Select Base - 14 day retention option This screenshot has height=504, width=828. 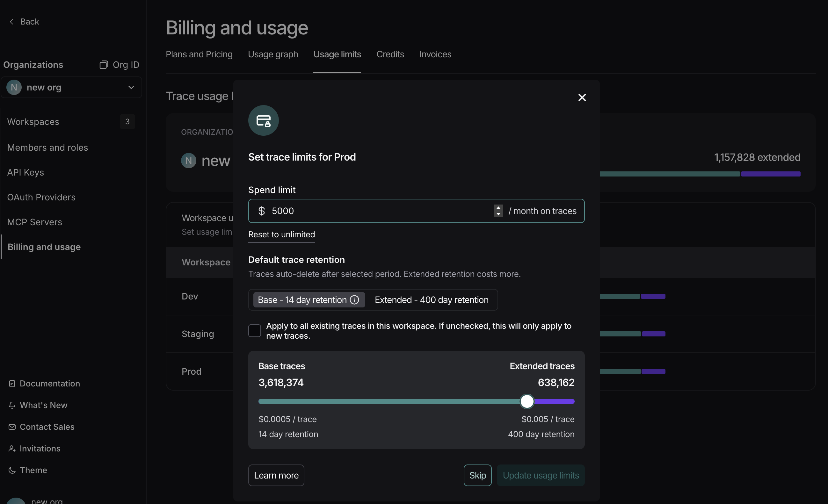tap(302, 300)
